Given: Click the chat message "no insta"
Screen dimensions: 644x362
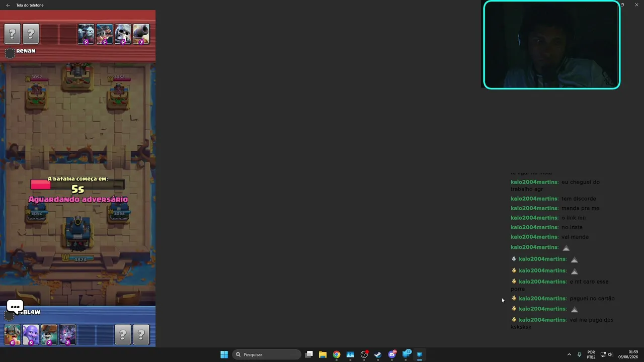Looking at the screenshot, I should click(572, 227).
